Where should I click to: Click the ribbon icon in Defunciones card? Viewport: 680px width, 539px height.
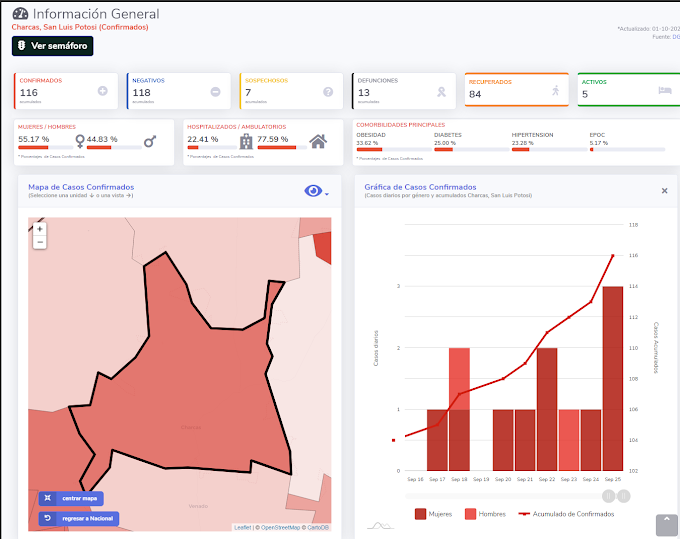pos(441,91)
